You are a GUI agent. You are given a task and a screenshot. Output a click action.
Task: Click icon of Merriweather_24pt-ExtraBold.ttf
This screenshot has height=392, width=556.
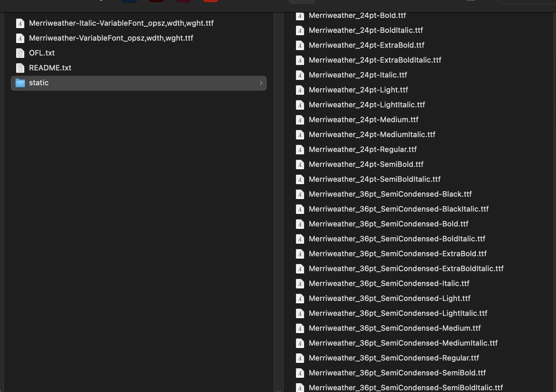click(300, 46)
